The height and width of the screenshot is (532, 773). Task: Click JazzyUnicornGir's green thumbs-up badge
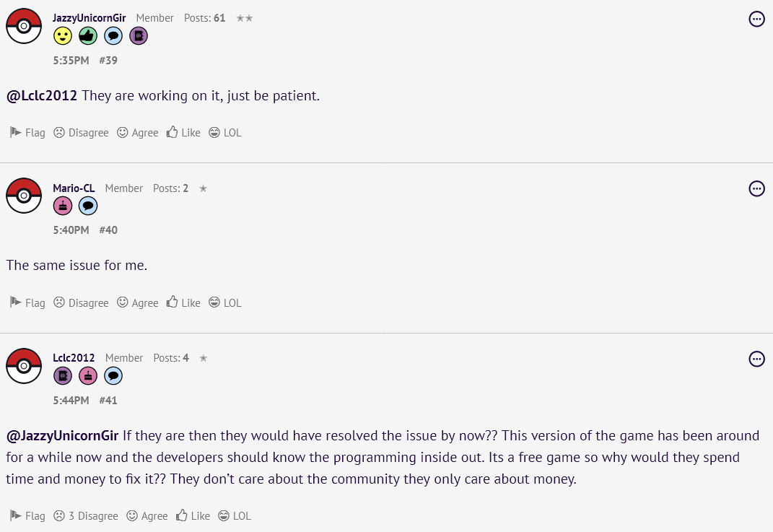[x=88, y=36]
